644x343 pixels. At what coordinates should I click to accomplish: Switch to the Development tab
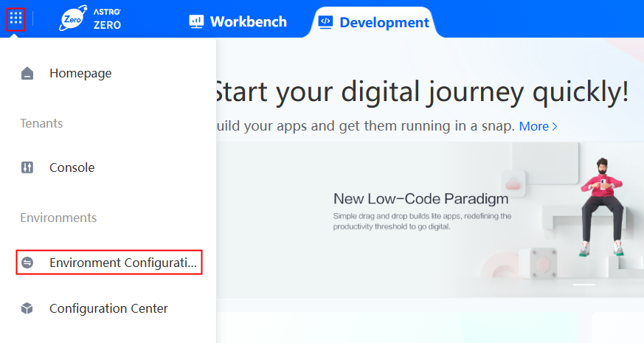pos(374,22)
